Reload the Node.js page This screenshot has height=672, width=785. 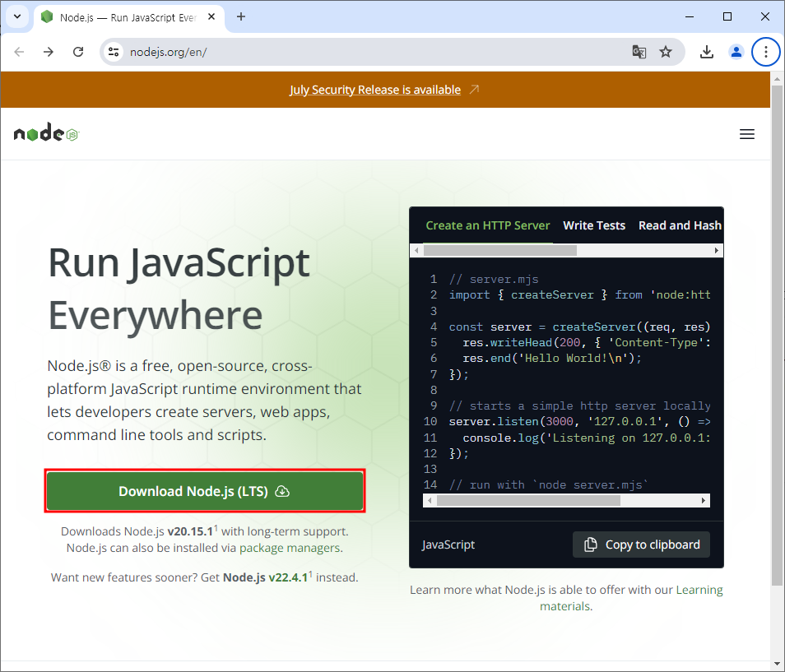click(x=78, y=52)
